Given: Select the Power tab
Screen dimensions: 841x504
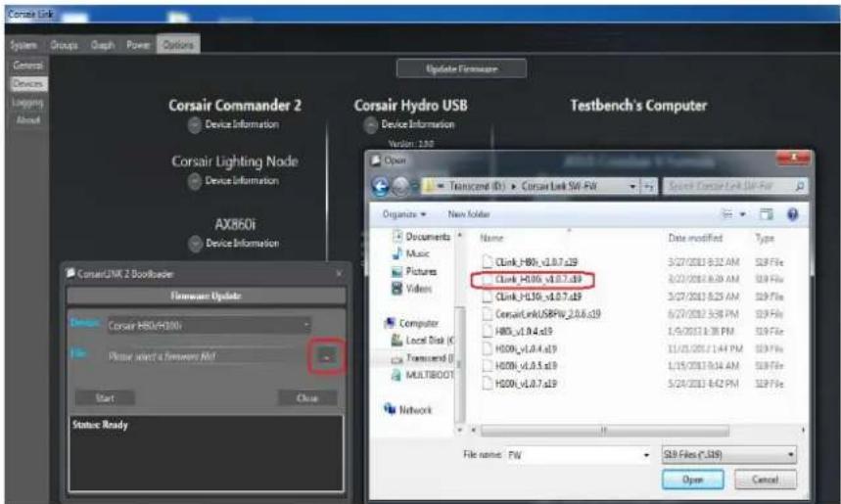Looking at the screenshot, I should point(138,45).
